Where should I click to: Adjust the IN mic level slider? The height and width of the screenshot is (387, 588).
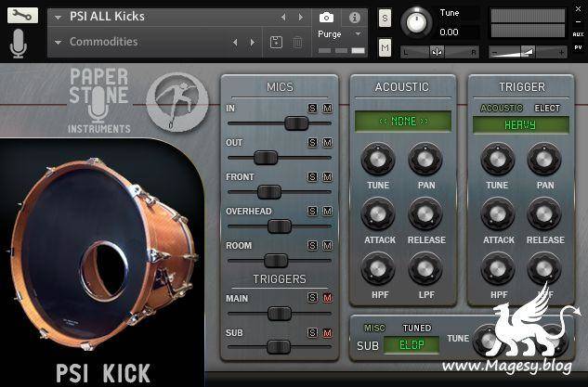[296, 123]
